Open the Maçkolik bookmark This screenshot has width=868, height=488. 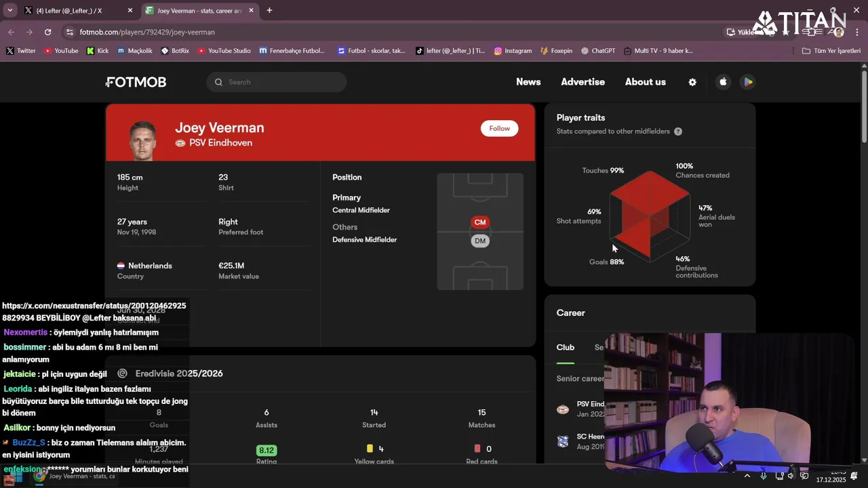tap(134, 51)
